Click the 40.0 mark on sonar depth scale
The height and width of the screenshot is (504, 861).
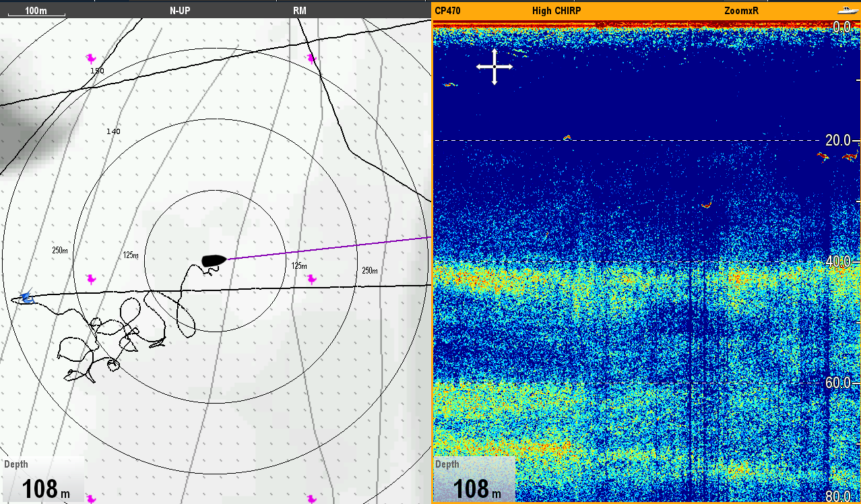837,261
